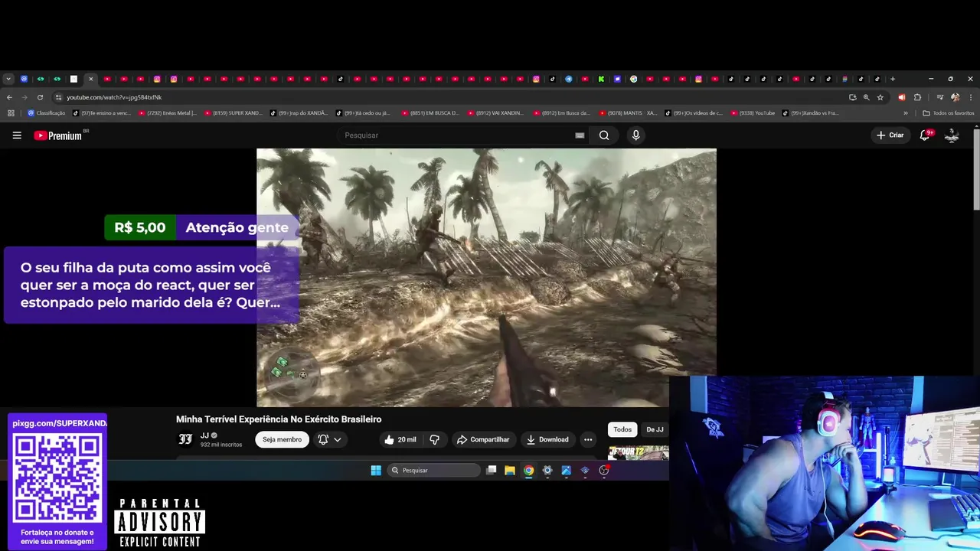Click the youtube.com address bar URL

tap(114, 97)
